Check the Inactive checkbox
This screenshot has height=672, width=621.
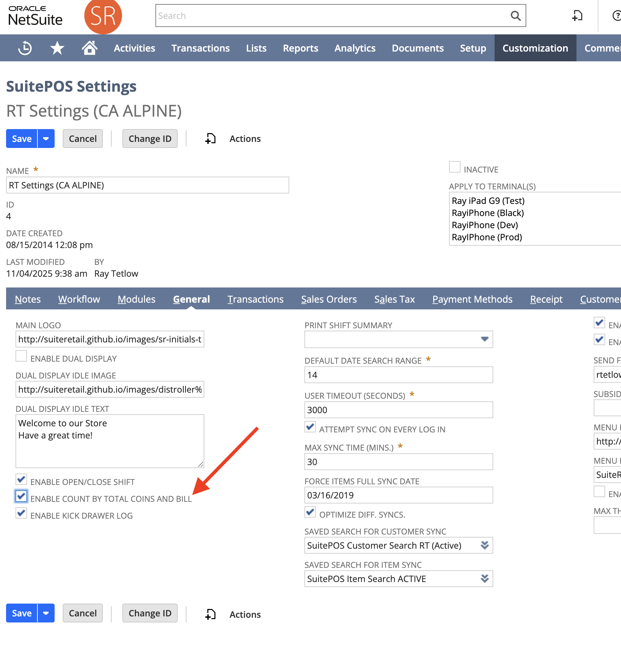454,167
